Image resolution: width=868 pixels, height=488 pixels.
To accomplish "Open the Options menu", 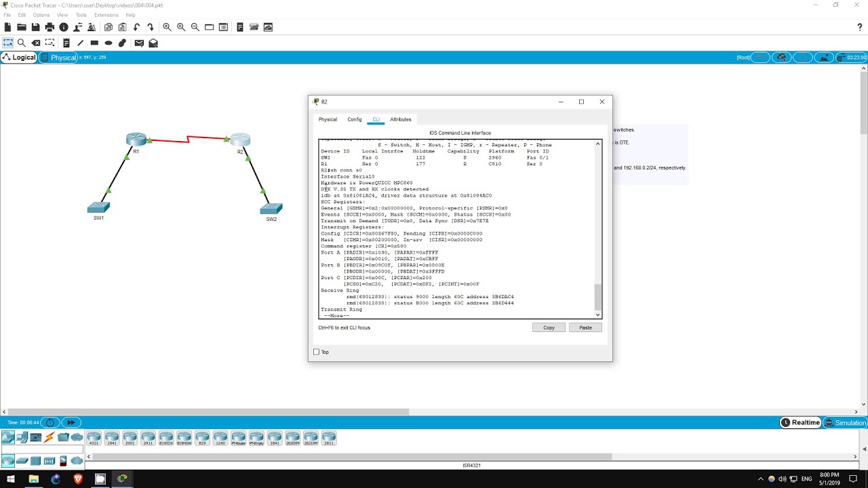I will (x=41, y=15).
